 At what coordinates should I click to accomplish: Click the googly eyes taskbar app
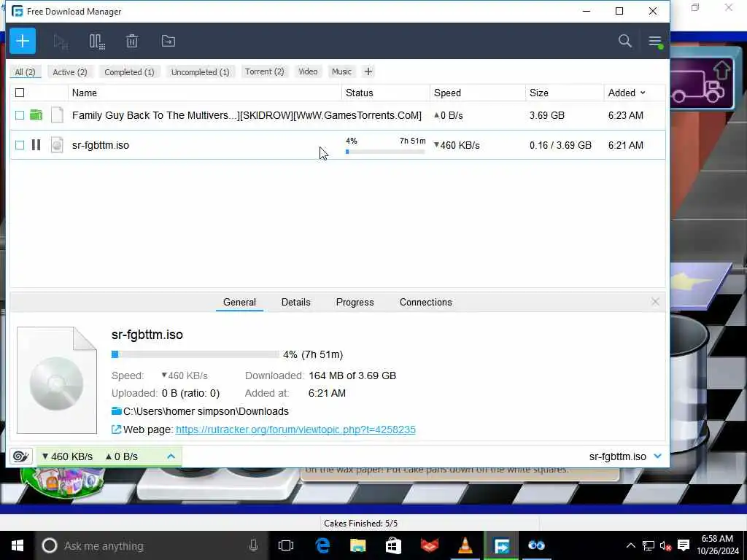pos(536,545)
